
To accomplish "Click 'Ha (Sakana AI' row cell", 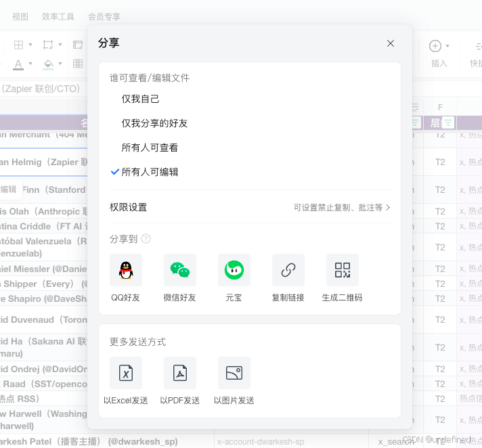I will click(43, 348).
